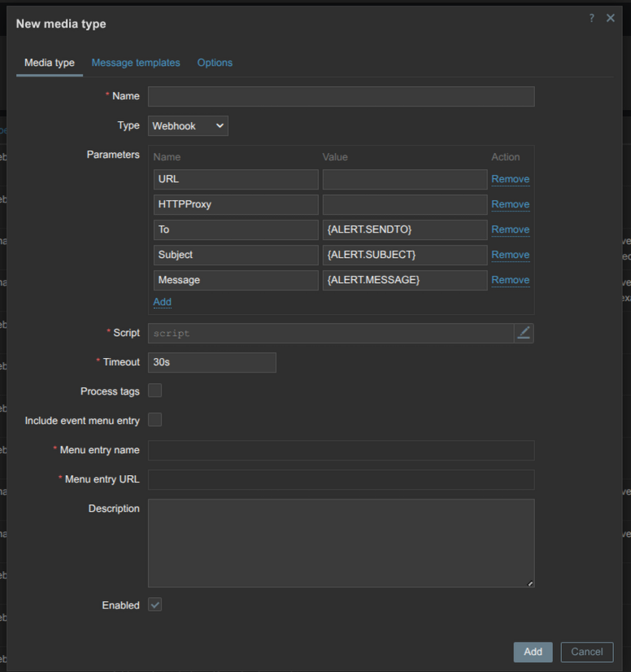Click Add link under parameters
631x672 pixels.
coord(162,302)
